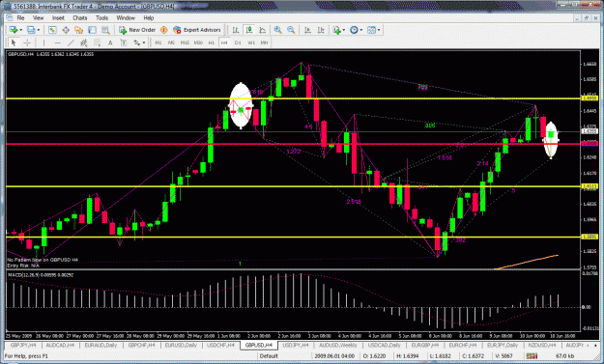Switch to the GBPJPY,H4 chart tab
Screen dimensions: 604x364
23,345
